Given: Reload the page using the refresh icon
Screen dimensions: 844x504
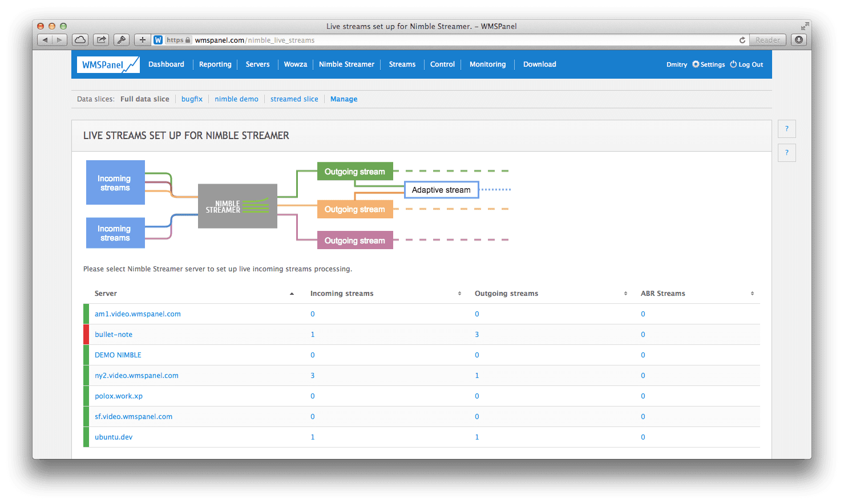Looking at the screenshot, I should [742, 40].
